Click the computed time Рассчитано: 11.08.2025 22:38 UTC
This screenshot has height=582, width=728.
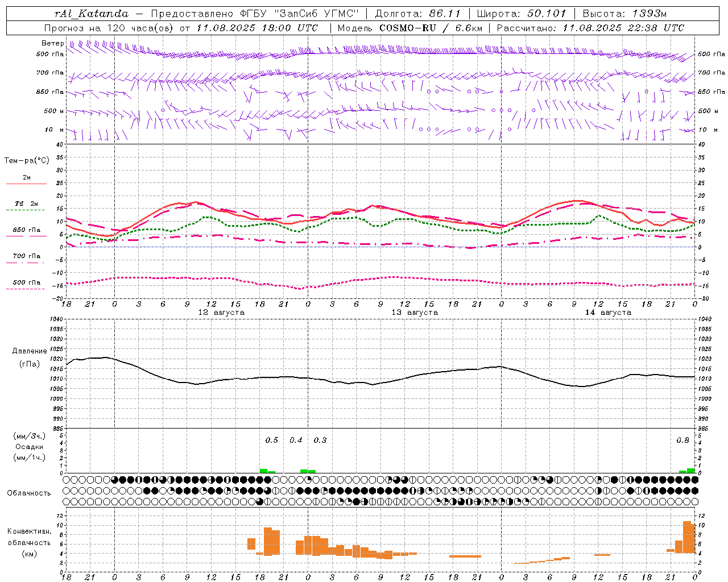[x=590, y=28]
